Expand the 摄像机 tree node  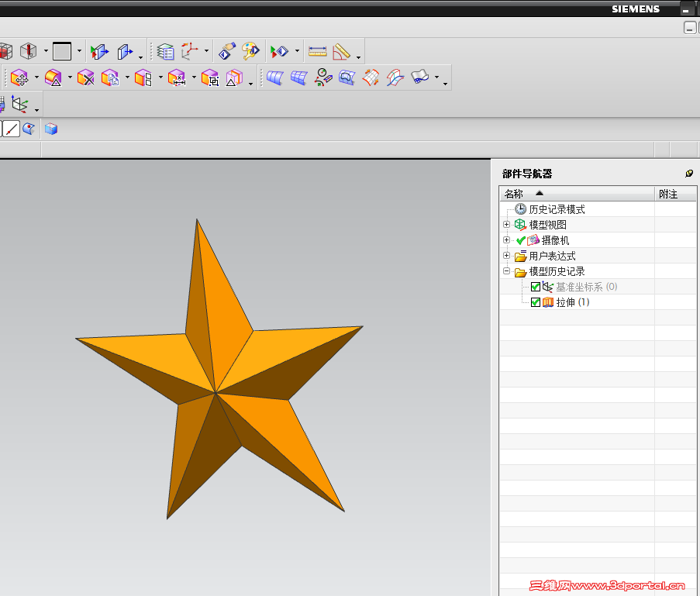(506, 239)
